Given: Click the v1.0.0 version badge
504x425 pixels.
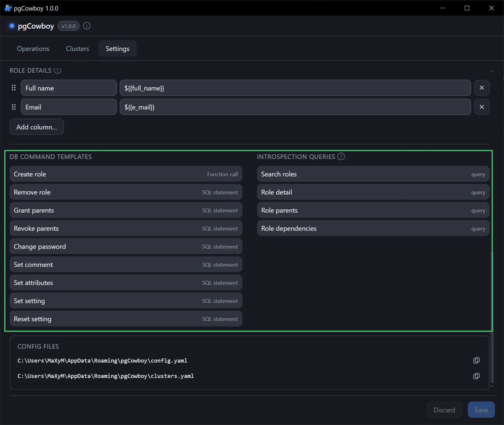Looking at the screenshot, I should point(68,26).
